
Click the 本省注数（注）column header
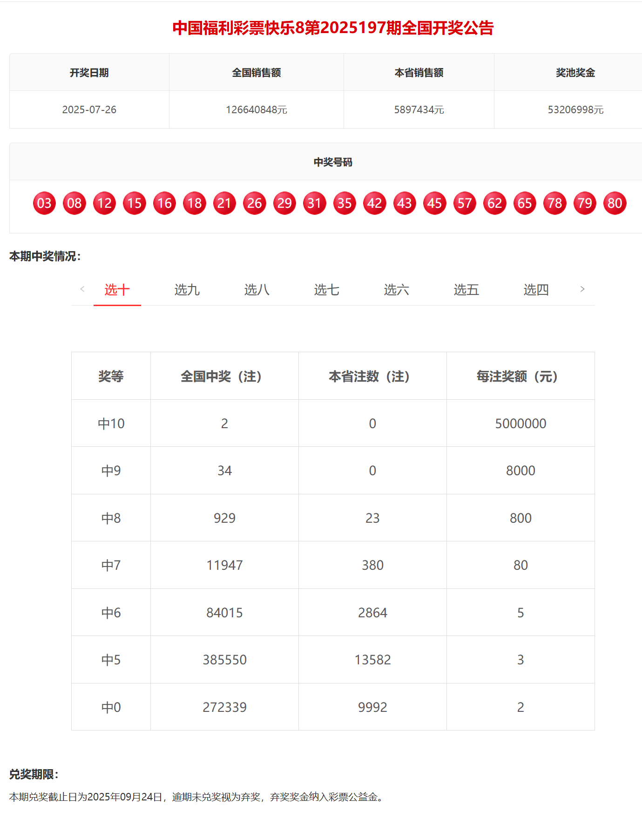coord(372,376)
